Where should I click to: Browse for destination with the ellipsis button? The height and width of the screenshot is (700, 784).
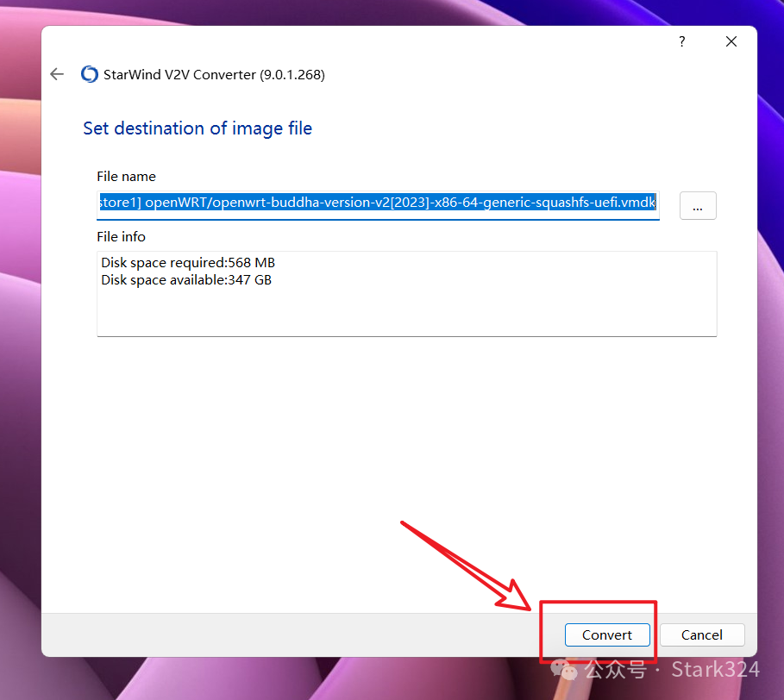(x=698, y=205)
